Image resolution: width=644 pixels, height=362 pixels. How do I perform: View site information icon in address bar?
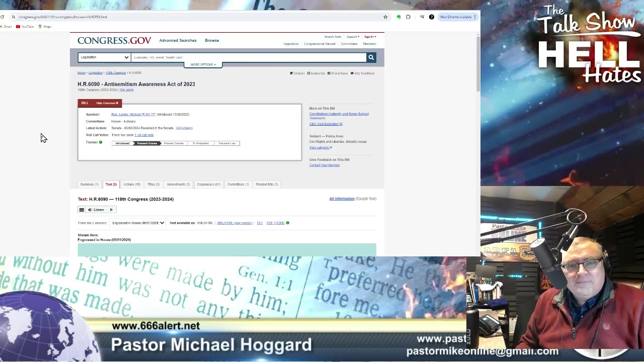tap(14, 17)
